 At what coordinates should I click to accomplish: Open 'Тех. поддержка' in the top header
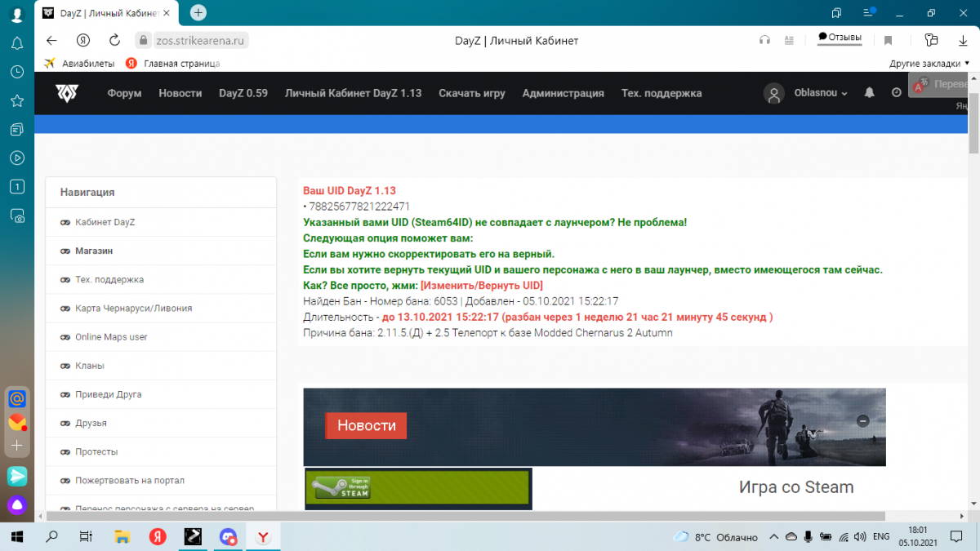point(661,93)
